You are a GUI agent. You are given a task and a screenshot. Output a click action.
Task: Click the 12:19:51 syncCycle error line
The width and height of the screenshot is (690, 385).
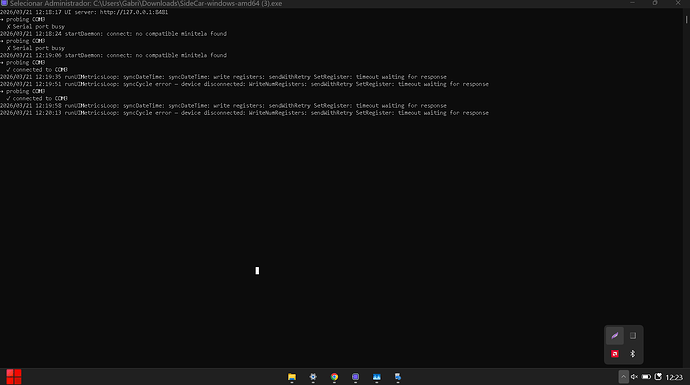pos(244,84)
